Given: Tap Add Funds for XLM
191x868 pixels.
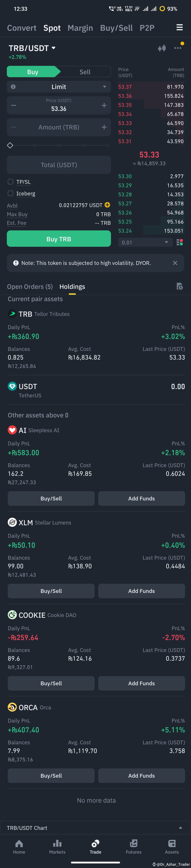Looking at the screenshot, I should coord(141,591).
